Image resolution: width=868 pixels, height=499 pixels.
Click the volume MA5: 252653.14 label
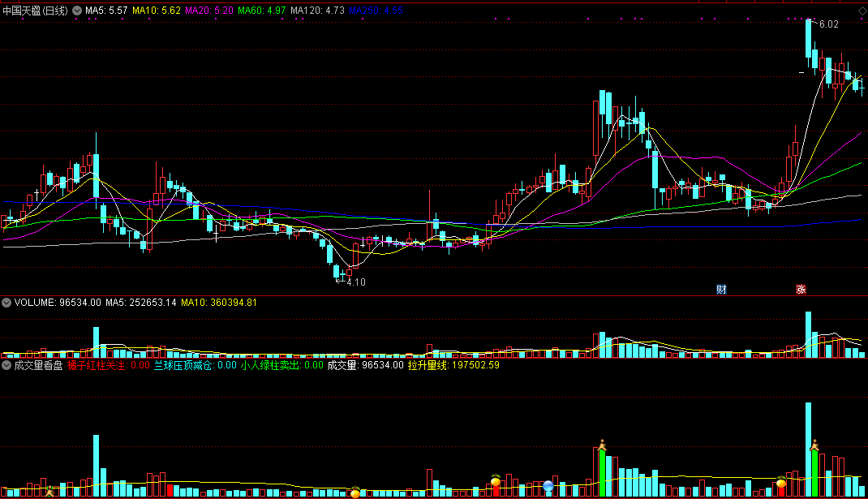[140, 303]
